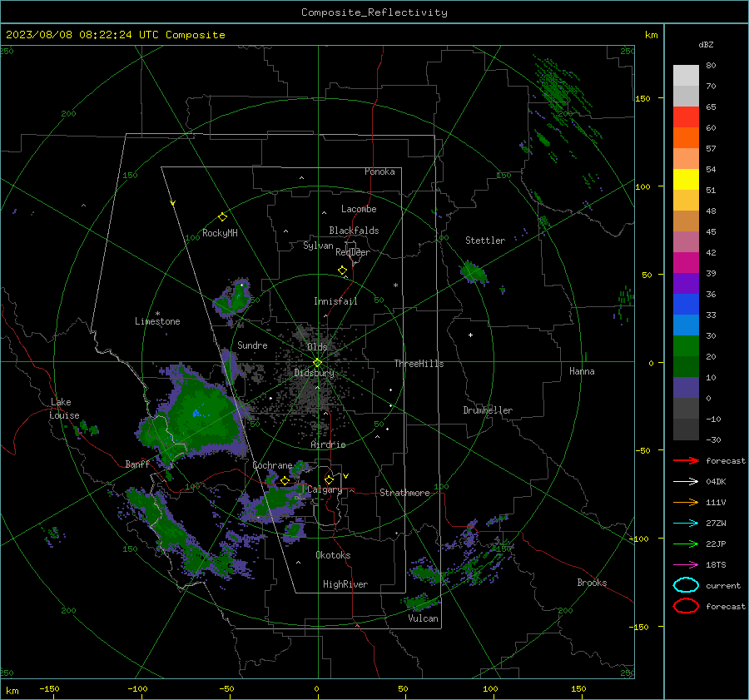
Task: Click white asterisk above Limestone label
Action: pos(157,314)
